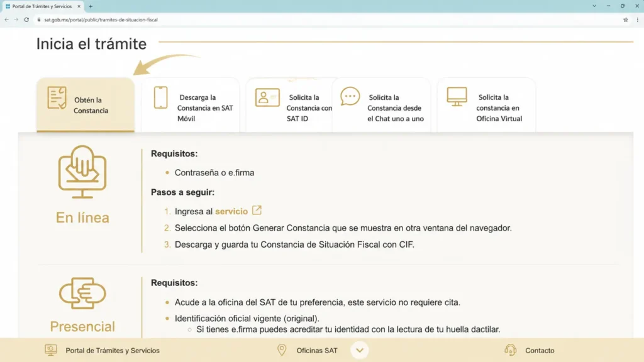Switch to Descarga la Constancia en SAT Móvil tab
Image resolution: width=644 pixels, height=362 pixels.
click(190, 105)
